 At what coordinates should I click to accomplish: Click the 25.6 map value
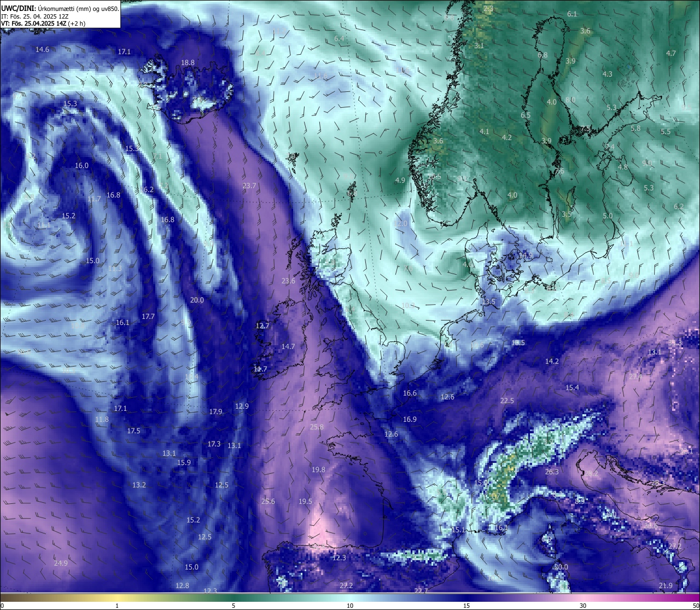268,501
